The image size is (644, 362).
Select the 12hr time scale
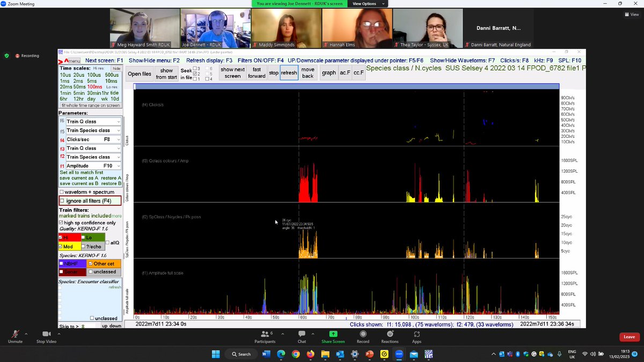(x=79, y=99)
